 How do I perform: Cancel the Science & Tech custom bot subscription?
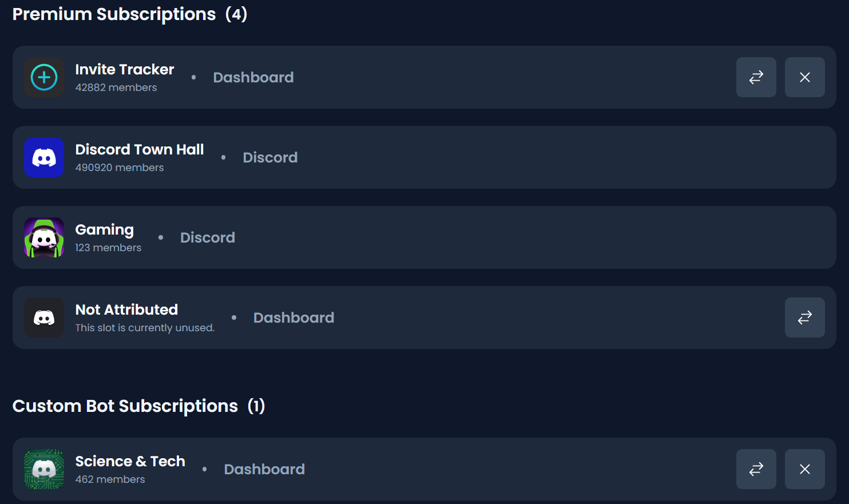point(804,469)
